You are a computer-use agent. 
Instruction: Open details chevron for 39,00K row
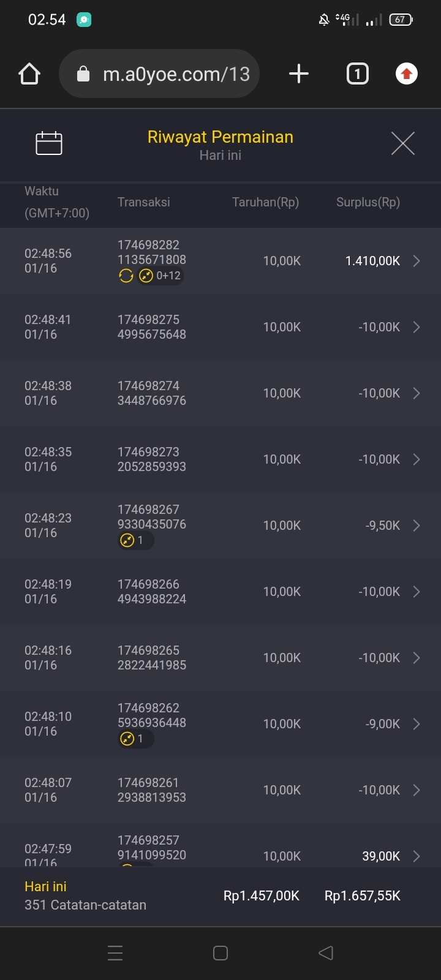pos(417,856)
